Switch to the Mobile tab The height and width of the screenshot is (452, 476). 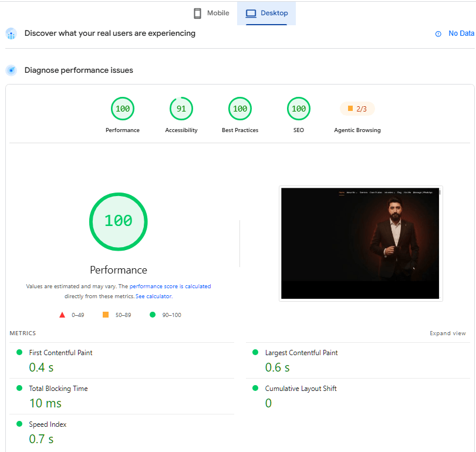pyautogui.click(x=211, y=13)
